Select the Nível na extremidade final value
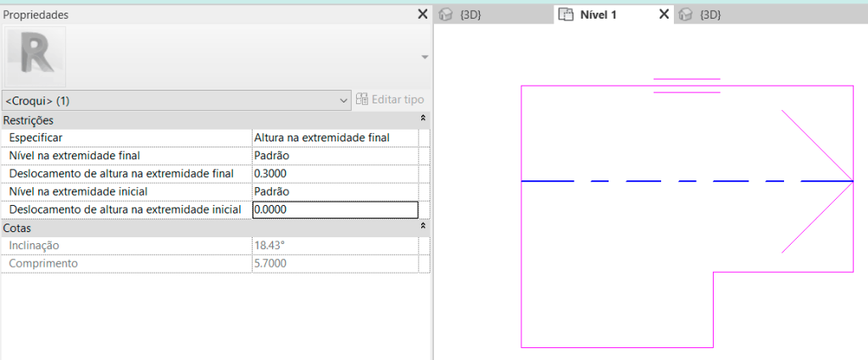This screenshot has width=868, height=360. [335, 156]
